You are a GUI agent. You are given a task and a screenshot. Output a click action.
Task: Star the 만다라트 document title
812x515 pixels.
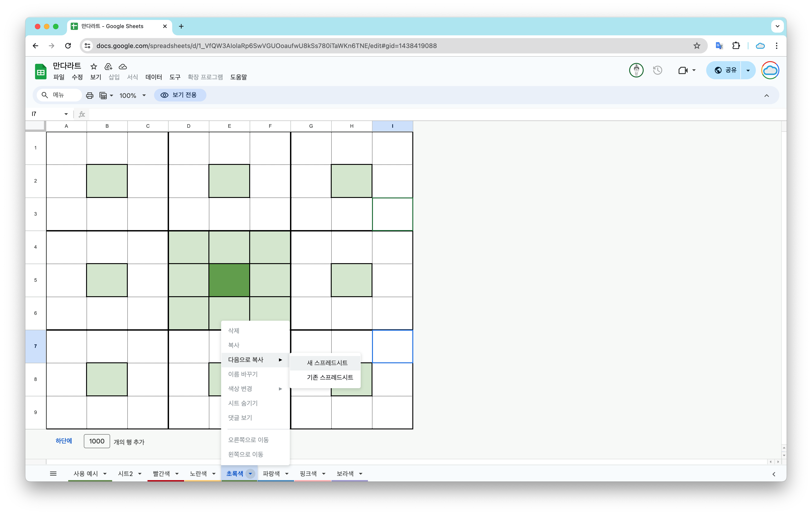[94, 66]
